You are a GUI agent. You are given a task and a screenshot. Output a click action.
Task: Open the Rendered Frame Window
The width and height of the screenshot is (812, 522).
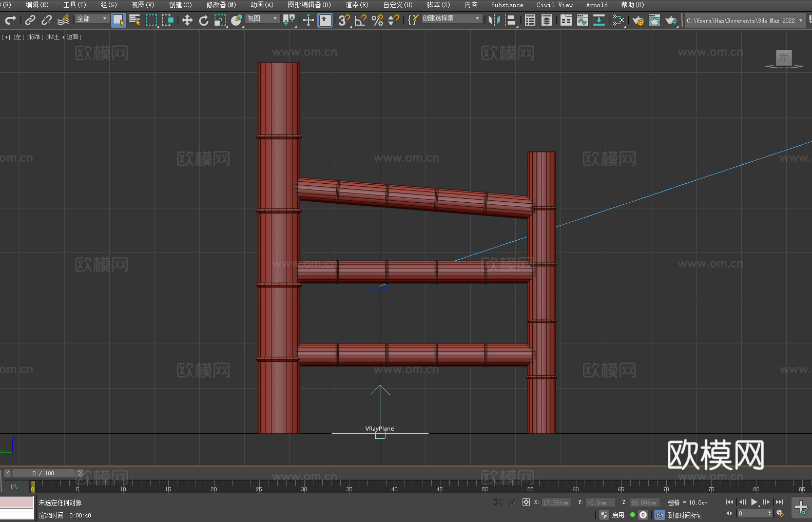pos(654,20)
